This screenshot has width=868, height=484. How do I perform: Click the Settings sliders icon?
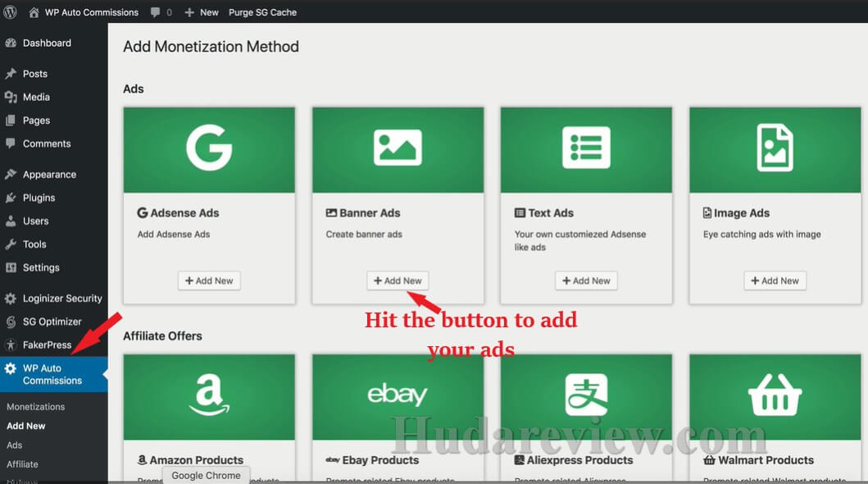11,267
